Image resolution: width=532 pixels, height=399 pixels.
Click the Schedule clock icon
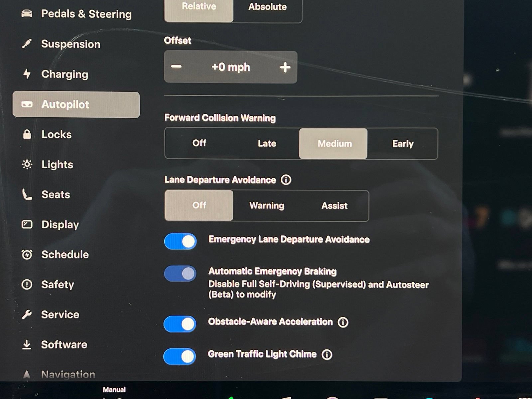coord(27,254)
